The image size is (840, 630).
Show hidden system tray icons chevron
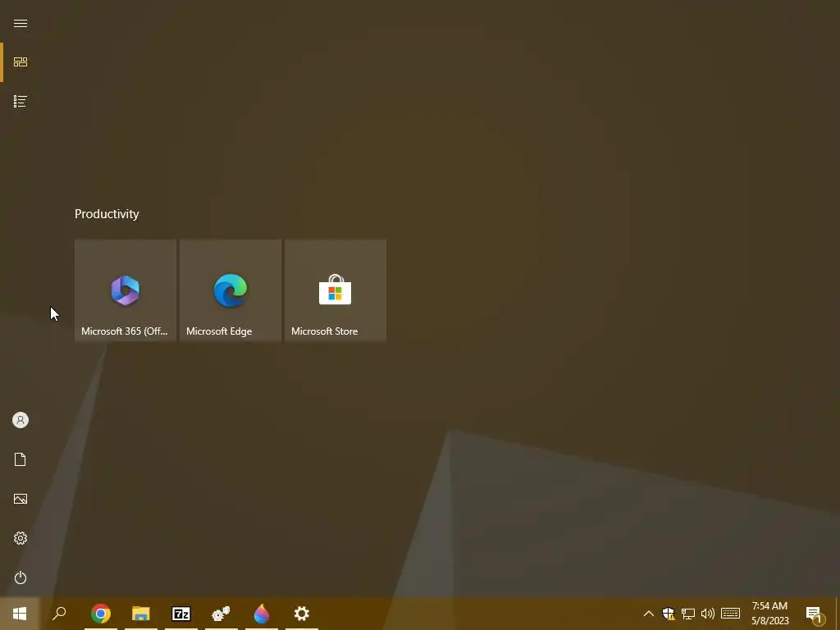pyautogui.click(x=648, y=614)
